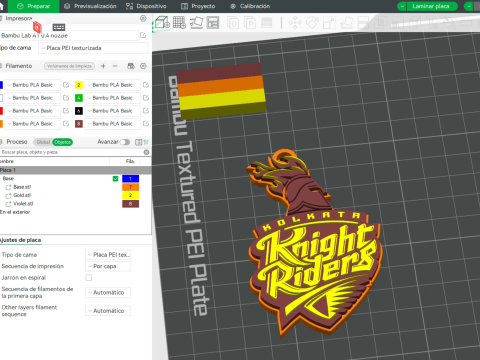Clear the object search field
The width and height of the screenshot is (480, 360).
coord(146,152)
